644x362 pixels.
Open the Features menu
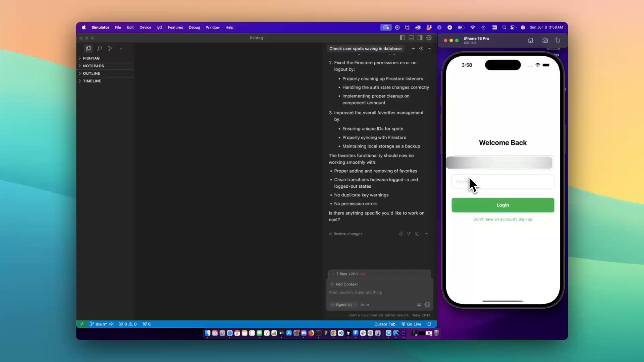point(175,27)
